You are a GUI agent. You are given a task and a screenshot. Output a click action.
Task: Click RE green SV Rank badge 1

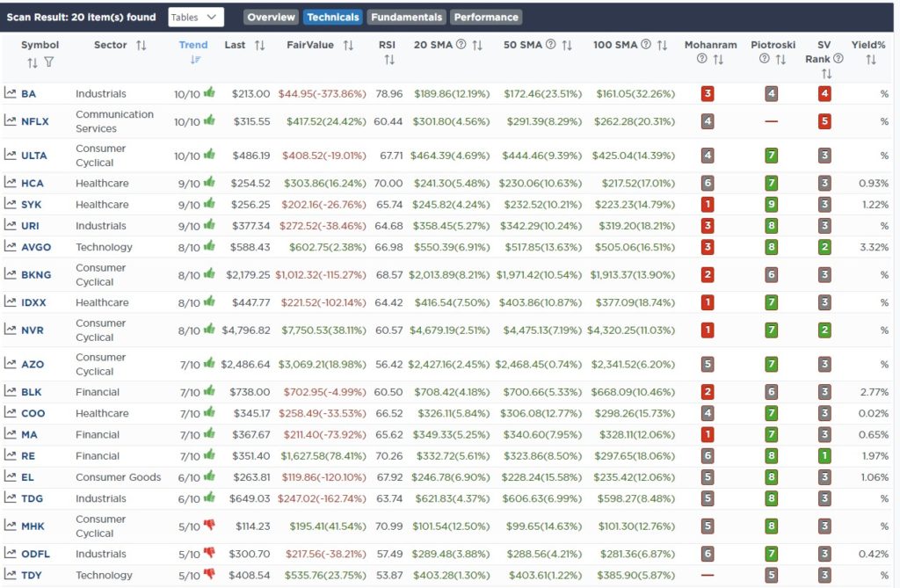(x=824, y=456)
